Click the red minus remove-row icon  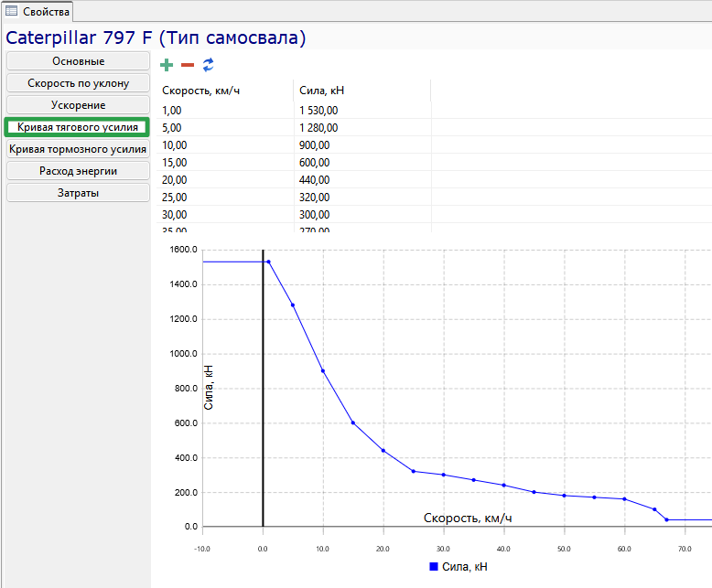point(188,65)
